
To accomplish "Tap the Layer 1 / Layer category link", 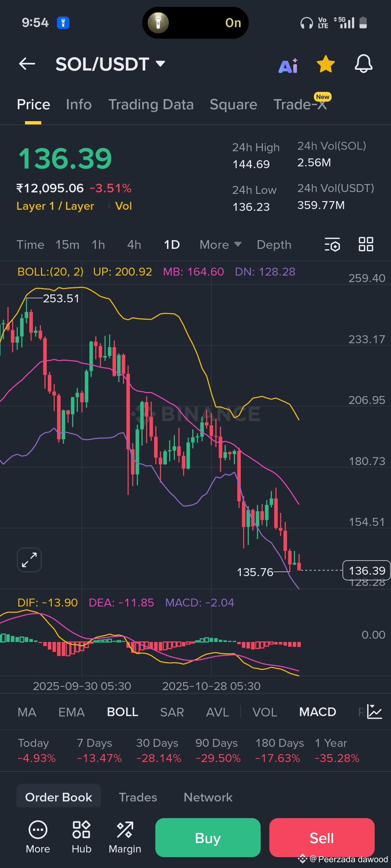I will 55,206.
